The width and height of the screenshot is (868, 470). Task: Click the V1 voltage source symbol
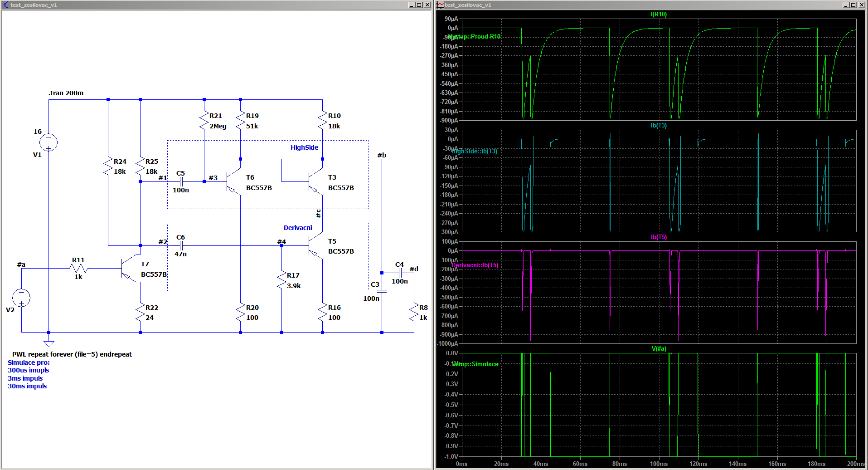click(x=48, y=142)
